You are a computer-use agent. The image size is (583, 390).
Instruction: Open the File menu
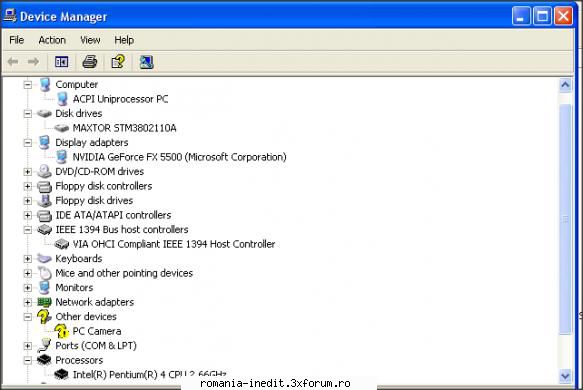pyautogui.click(x=17, y=40)
